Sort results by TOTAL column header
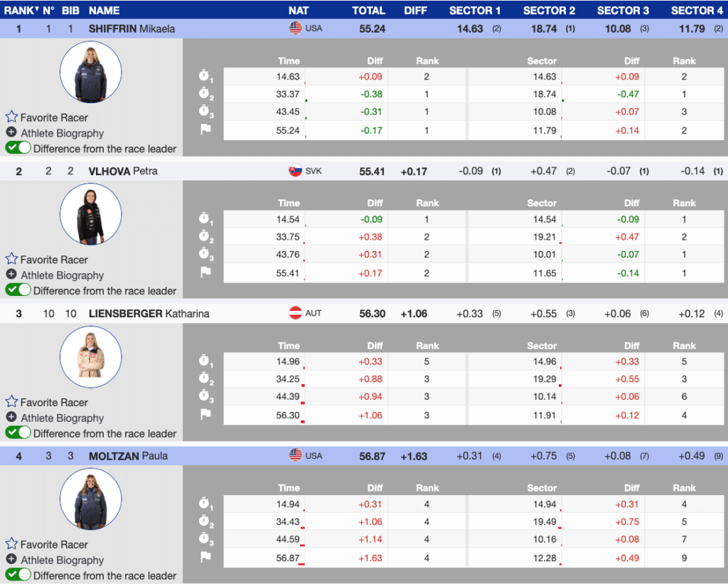Screen dimensions: 728x584 point(368,11)
